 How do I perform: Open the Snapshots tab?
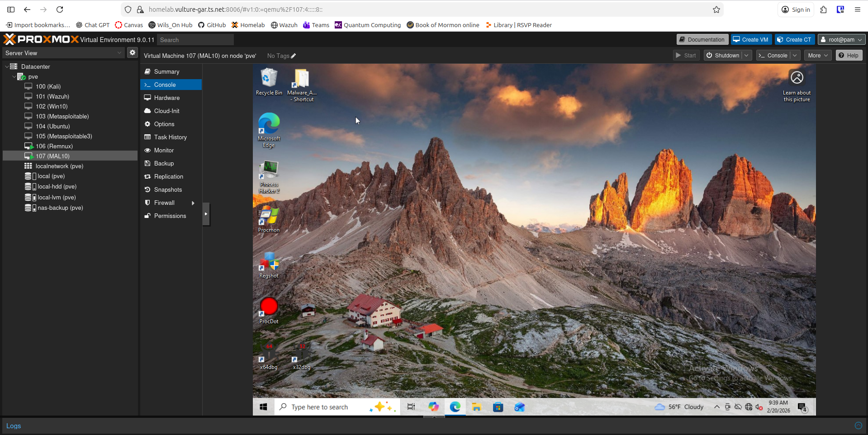(x=171, y=189)
